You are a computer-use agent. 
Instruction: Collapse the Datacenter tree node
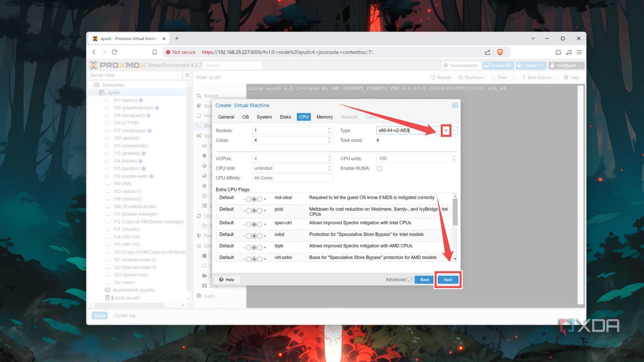92,85
